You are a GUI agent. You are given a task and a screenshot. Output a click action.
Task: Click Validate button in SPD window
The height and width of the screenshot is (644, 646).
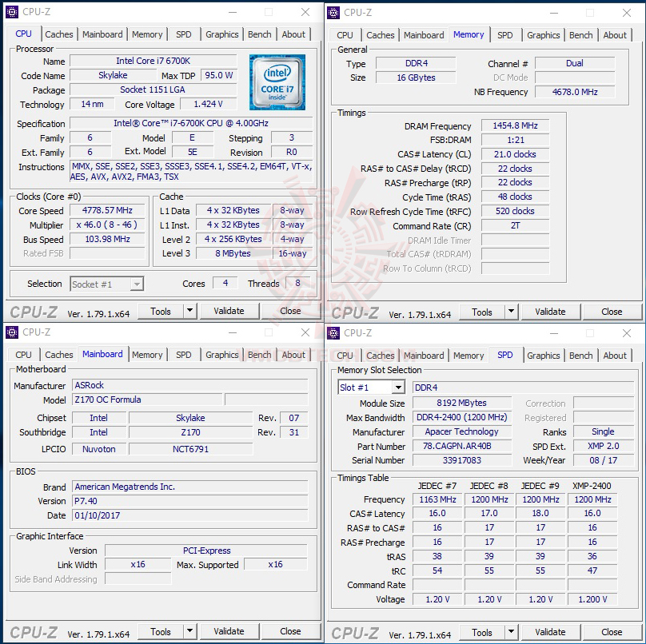(x=550, y=632)
